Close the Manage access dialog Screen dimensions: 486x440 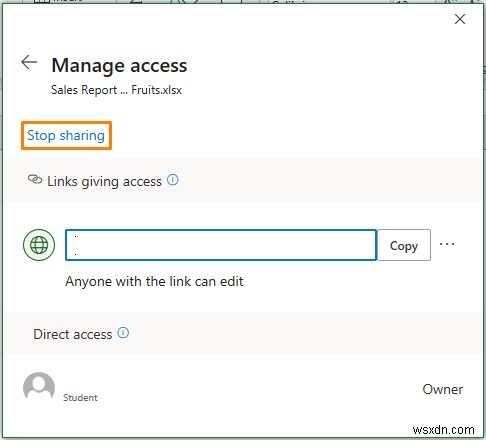point(460,19)
